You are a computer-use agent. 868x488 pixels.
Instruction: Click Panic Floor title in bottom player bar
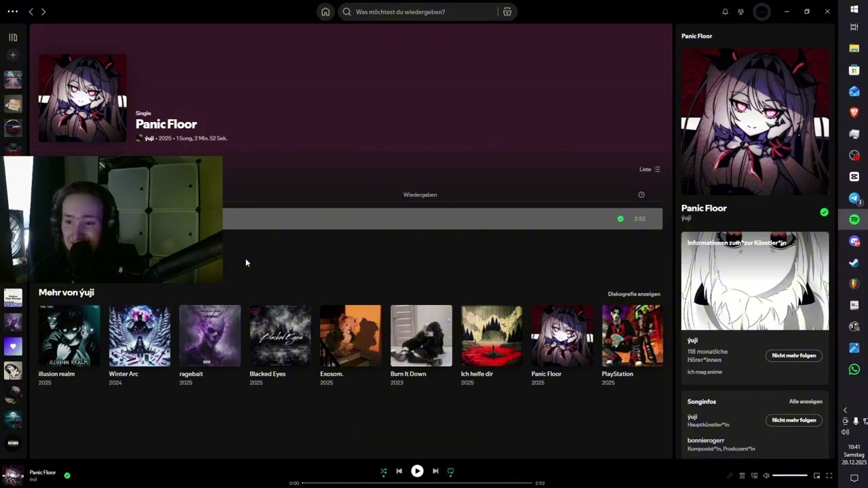tap(43, 472)
